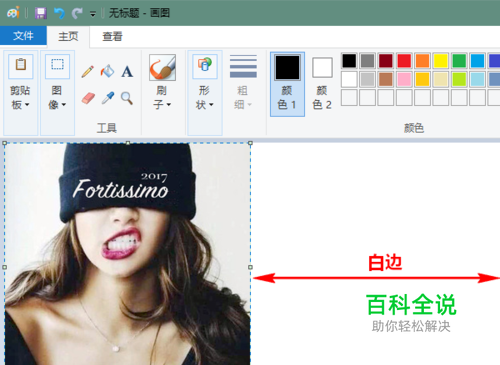Expand the 粗细 dropdown
The height and width of the screenshot is (365, 500).
[243, 97]
